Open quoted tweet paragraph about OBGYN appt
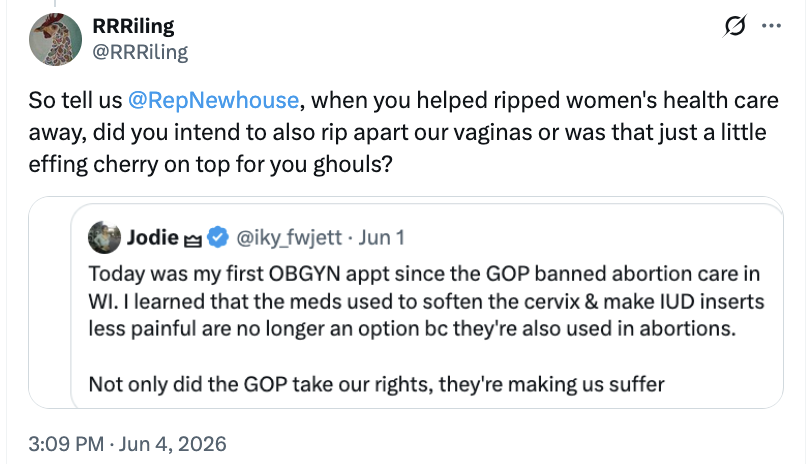The height and width of the screenshot is (464, 808). coord(426,301)
